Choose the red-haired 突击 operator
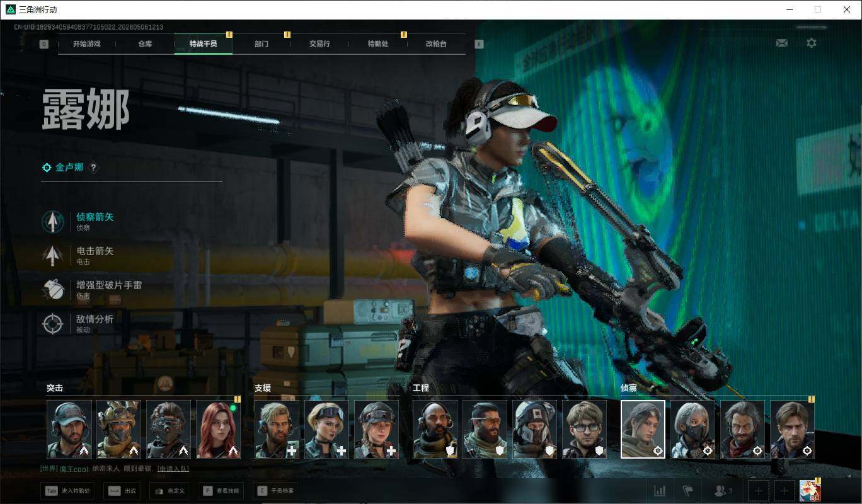The image size is (862, 504). (x=219, y=429)
